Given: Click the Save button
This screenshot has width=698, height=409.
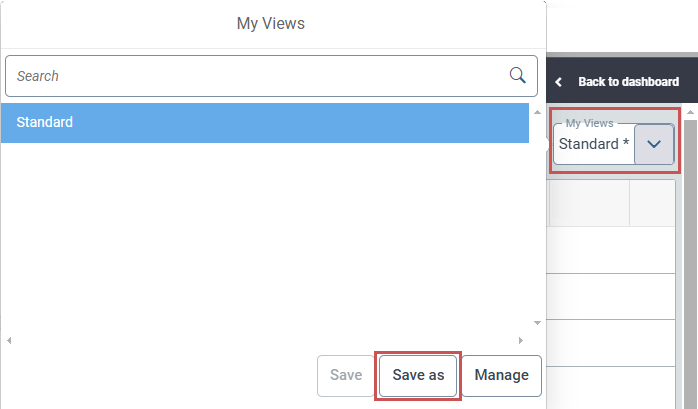Looking at the screenshot, I should tap(345, 375).
